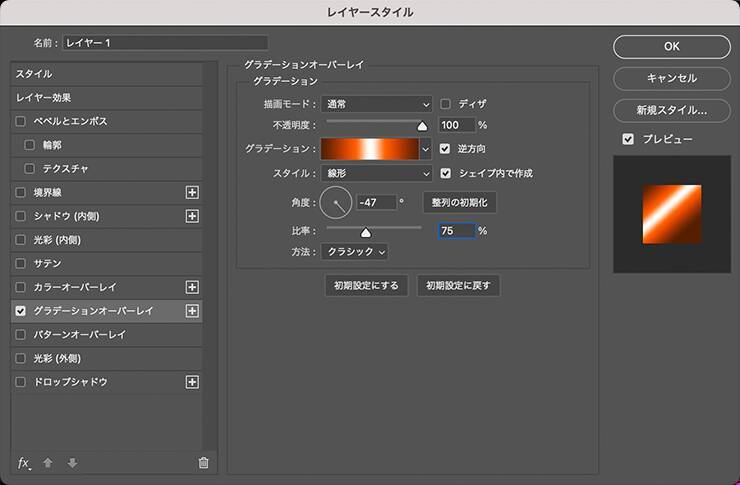The height and width of the screenshot is (485, 740).
Task: Click the fx effects menu icon
Action: click(24, 462)
